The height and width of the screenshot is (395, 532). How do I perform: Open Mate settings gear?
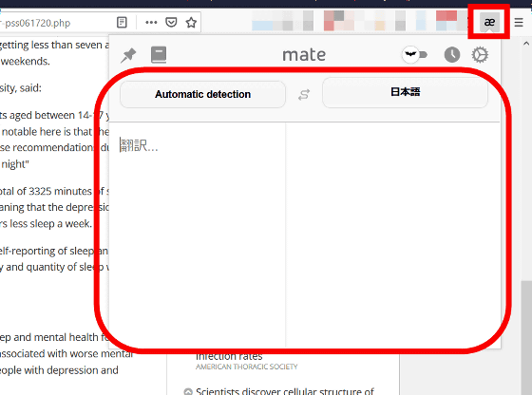480,54
